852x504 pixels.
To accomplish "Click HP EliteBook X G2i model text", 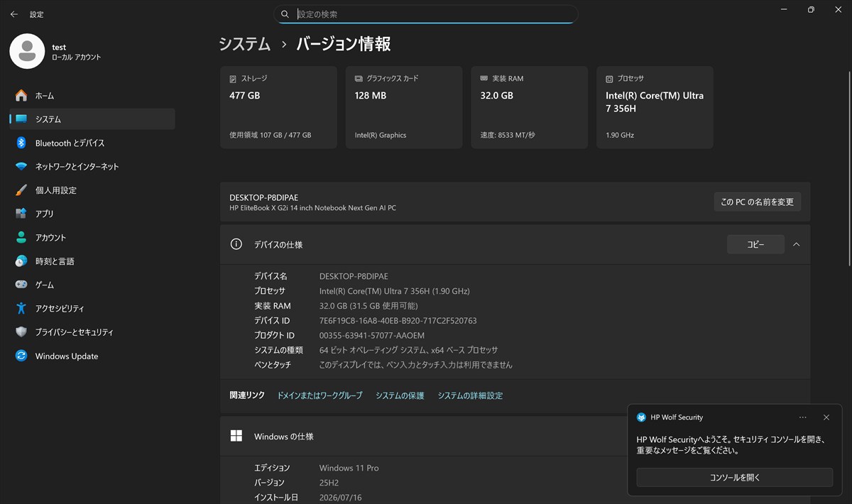I will point(312,208).
